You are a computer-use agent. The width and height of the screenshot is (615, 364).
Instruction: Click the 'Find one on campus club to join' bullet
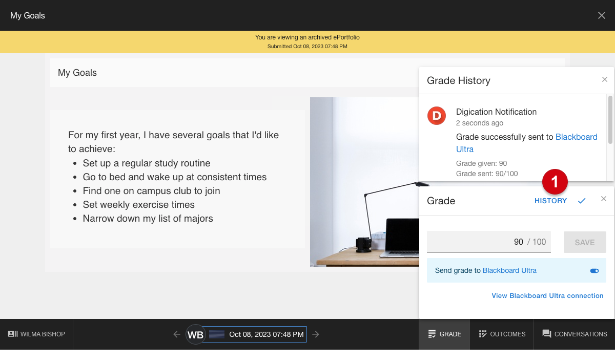point(151,191)
